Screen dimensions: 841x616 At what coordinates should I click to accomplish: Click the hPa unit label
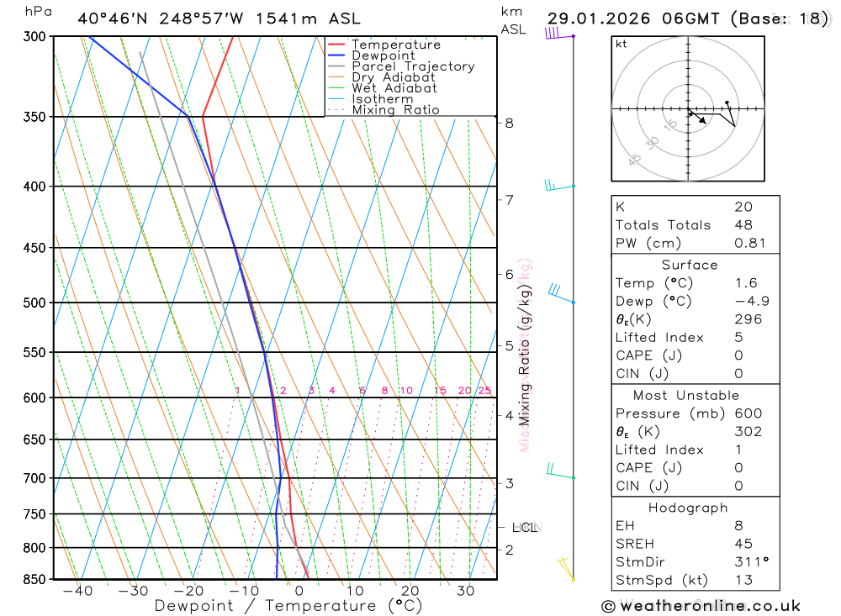[38, 12]
